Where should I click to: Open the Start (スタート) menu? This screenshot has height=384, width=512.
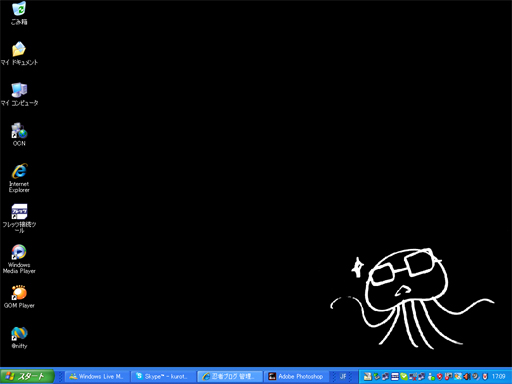[x=27, y=376]
